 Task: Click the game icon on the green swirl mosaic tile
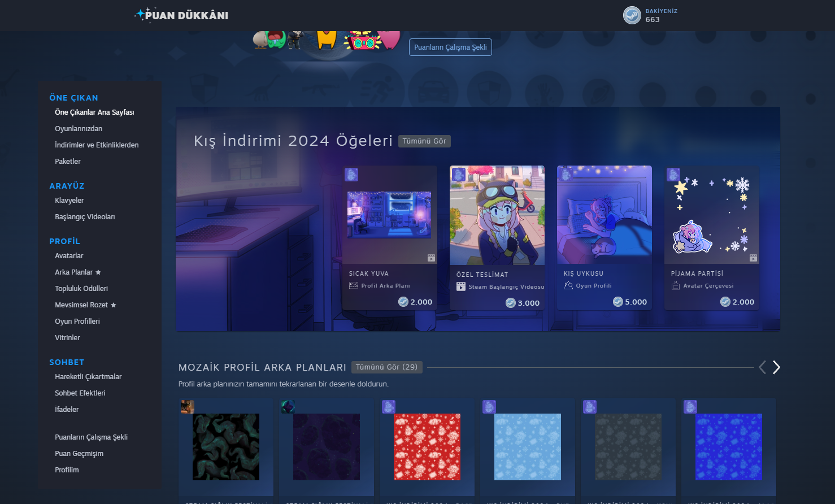coord(188,407)
